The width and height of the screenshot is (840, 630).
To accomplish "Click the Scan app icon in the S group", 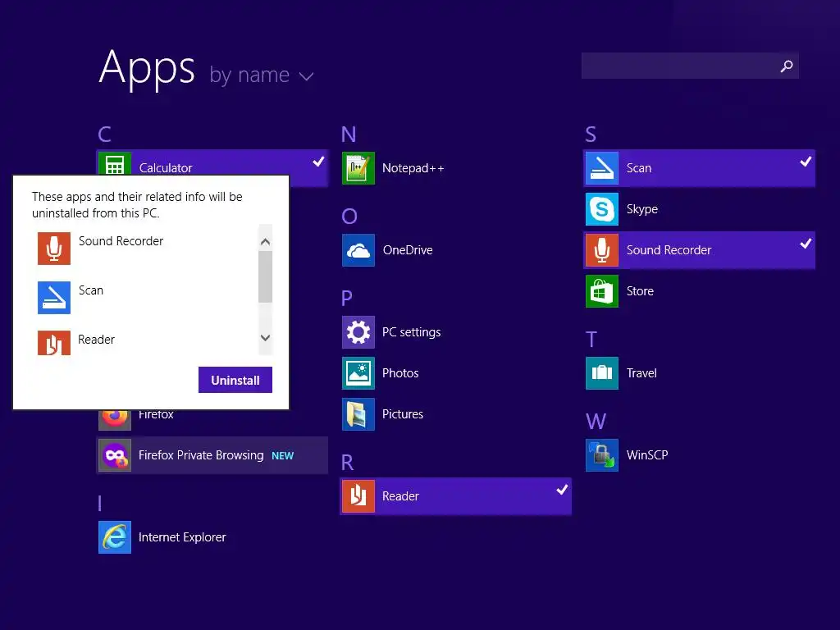I will click(x=602, y=168).
